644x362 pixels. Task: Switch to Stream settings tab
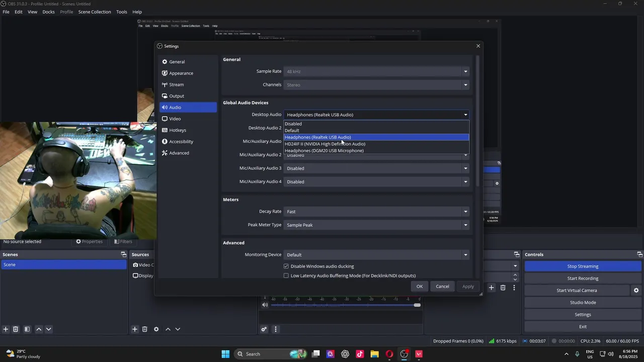[x=188, y=85]
